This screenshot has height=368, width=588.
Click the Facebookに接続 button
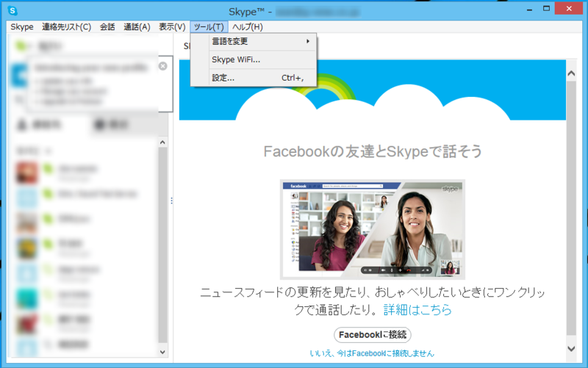tap(373, 335)
